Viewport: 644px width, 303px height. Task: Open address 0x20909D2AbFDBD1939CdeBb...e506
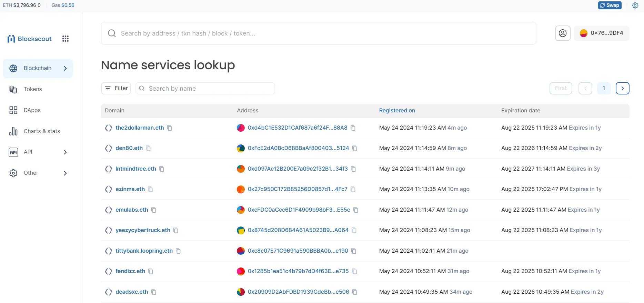[299, 292]
